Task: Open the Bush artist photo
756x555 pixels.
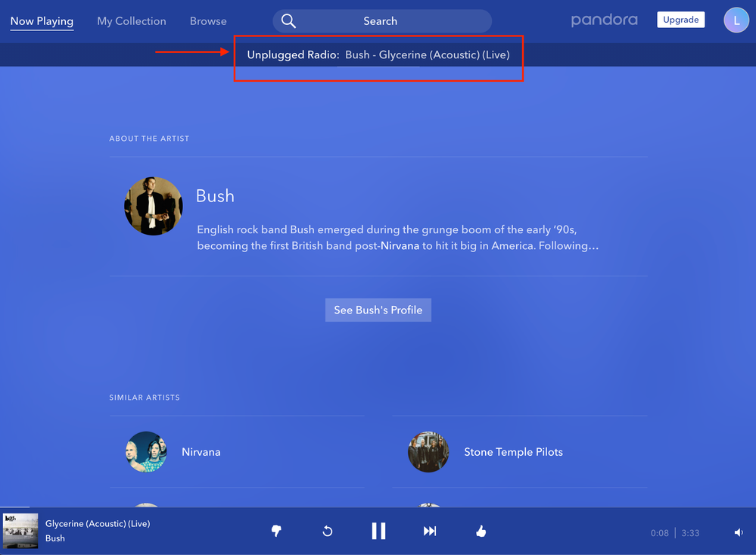Action: tap(154, 206)
